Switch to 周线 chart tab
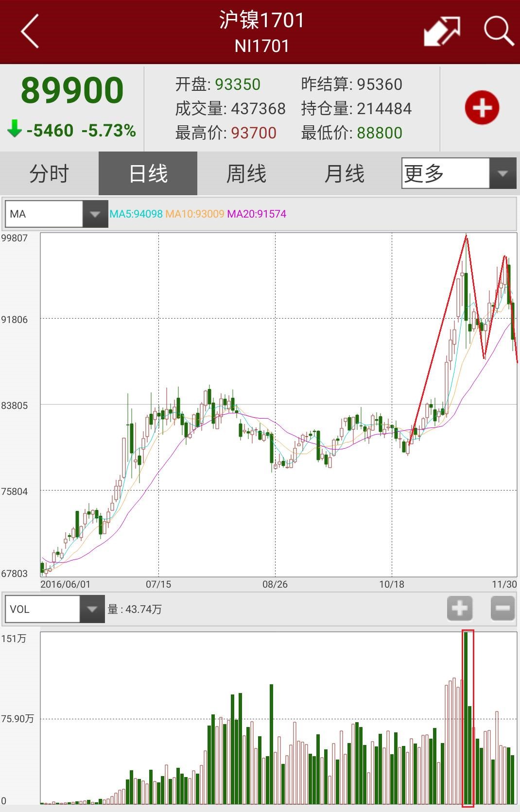 pyautogui.click(x=246, y=173)
